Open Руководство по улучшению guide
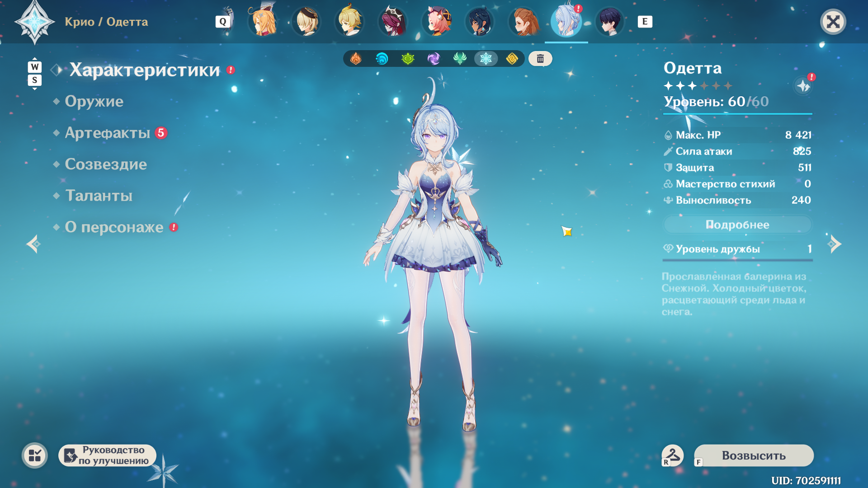 (x=108, y=455)
